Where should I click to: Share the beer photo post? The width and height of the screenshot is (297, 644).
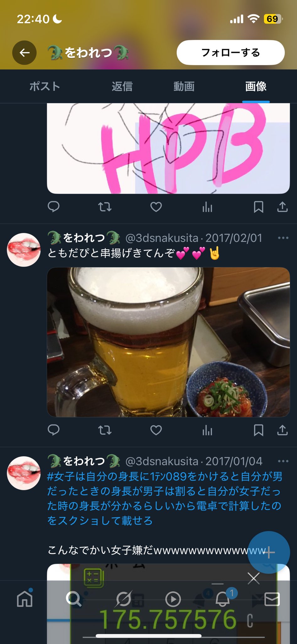click(x=282, y=430)
